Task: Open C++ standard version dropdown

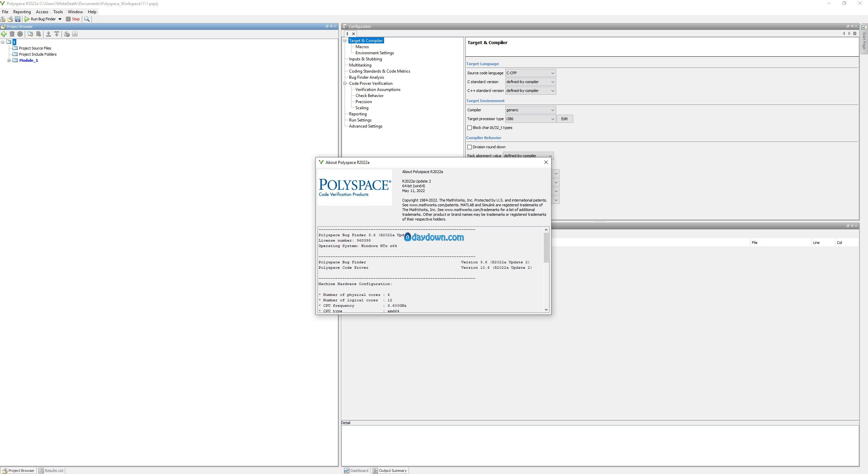Action: 530,91
